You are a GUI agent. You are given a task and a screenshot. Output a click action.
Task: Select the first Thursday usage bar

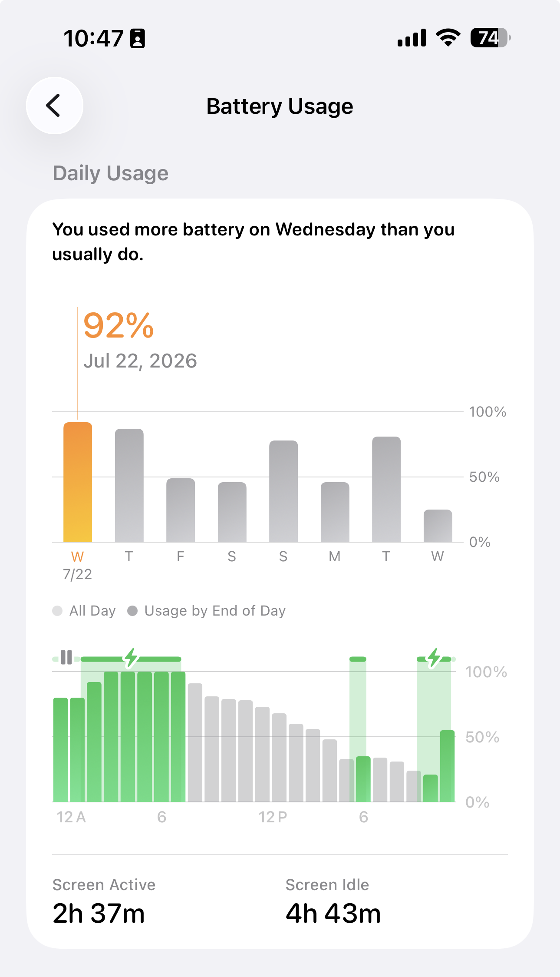(x=129, y=485)
